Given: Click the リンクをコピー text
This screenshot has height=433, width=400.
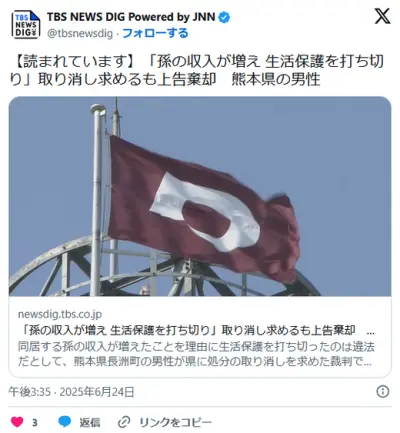Looking at the screenshot, I should pyautogui.click(x=175, y=422).
